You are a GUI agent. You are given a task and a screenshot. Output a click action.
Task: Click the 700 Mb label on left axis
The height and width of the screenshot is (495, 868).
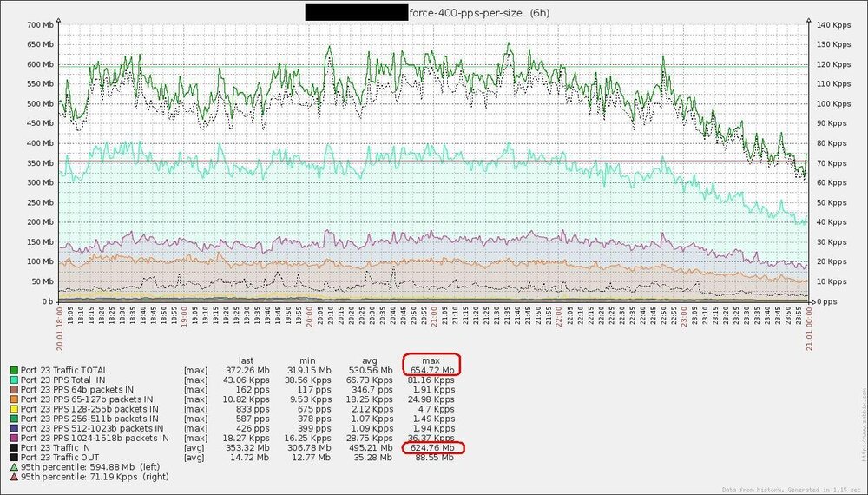pyautogui.click(x=41, y=25)
